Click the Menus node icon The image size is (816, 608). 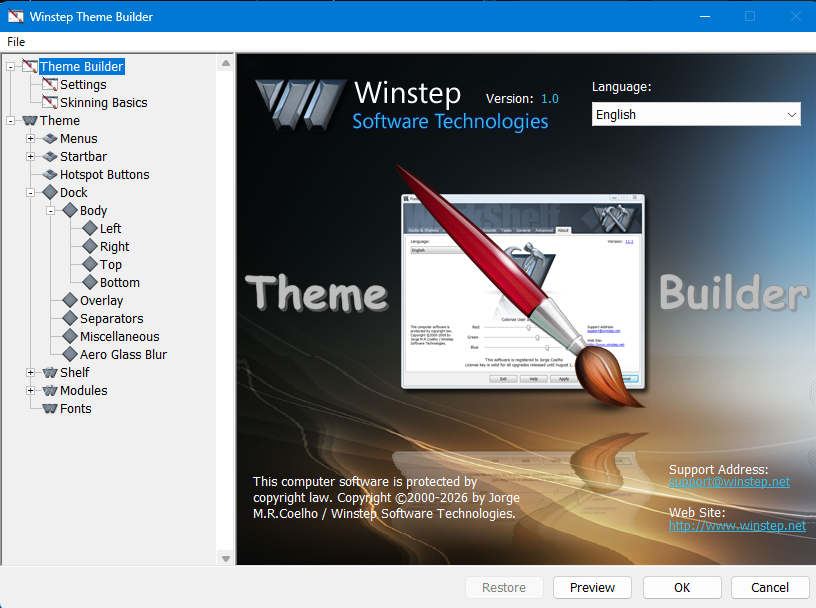pos(50,139)
